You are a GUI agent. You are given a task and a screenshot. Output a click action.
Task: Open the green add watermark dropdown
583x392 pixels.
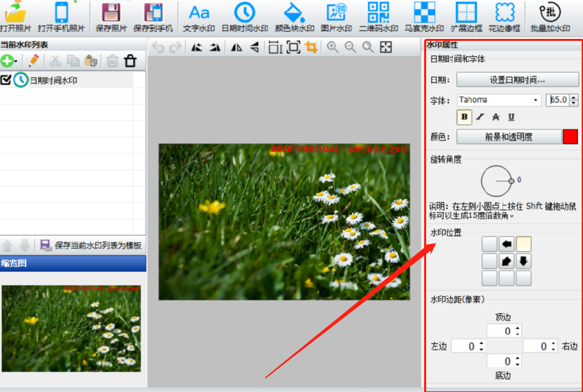click(x=9, y=61)
